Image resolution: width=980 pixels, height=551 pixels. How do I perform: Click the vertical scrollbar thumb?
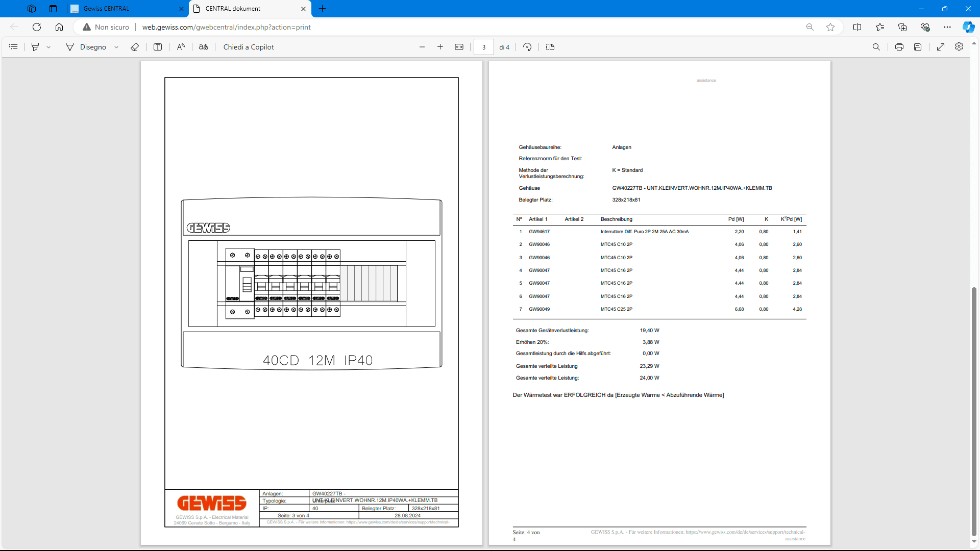974,412
